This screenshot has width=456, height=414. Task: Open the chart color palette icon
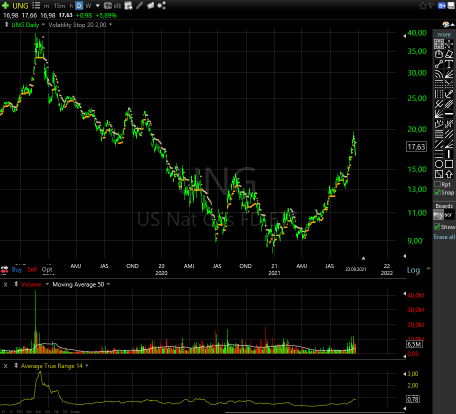(446, 24)
